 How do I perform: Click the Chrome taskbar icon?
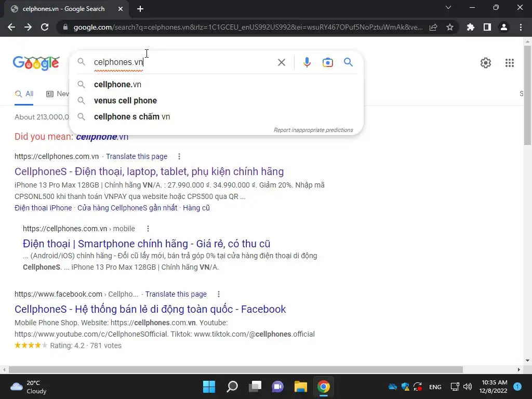(x=323, y=387)
